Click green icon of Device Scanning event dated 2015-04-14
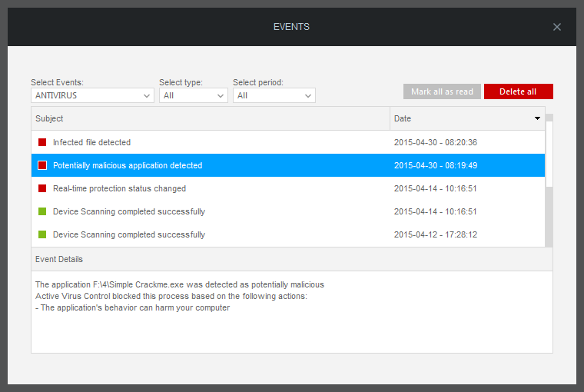The width and height of the screenshot is (584, 392). [42, 211]
